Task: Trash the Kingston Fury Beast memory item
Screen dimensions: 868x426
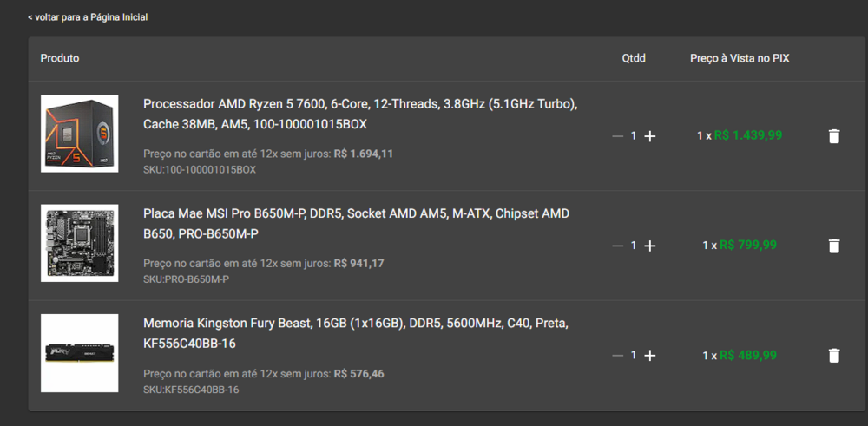Action: click(833, 355)
